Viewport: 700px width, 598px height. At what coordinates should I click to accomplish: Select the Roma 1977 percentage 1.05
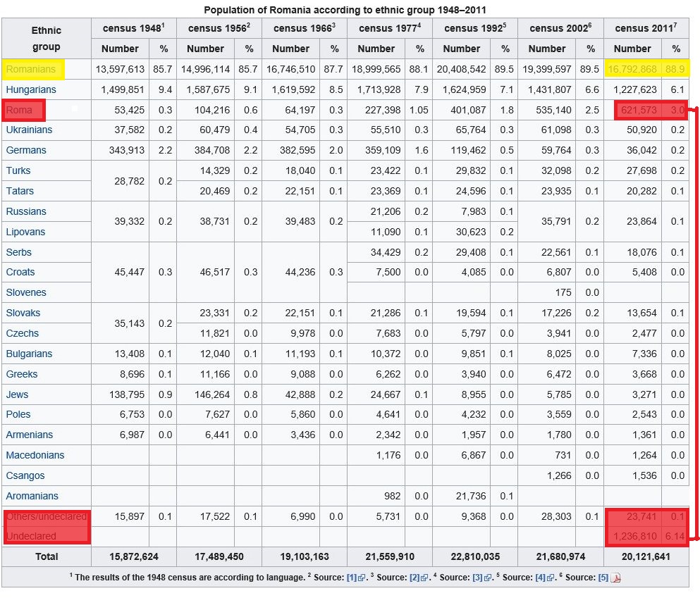click(419, 110)
